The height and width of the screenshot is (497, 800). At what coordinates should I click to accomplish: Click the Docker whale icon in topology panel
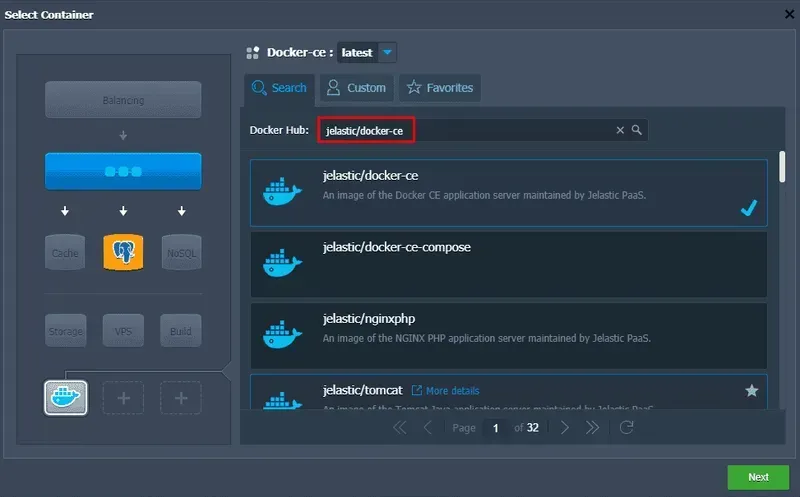66,397
